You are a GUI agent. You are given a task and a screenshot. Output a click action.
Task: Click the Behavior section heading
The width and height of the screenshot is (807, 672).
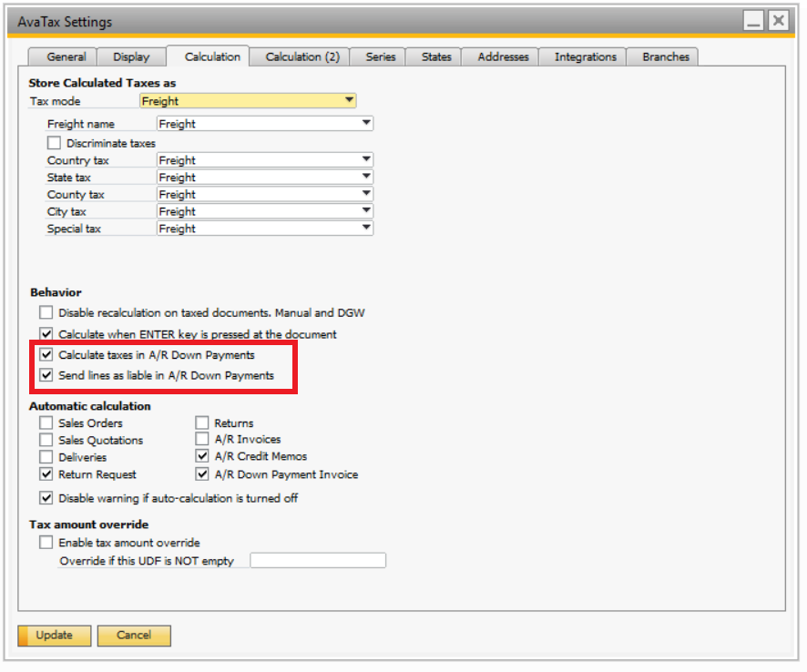coord(56,292)
